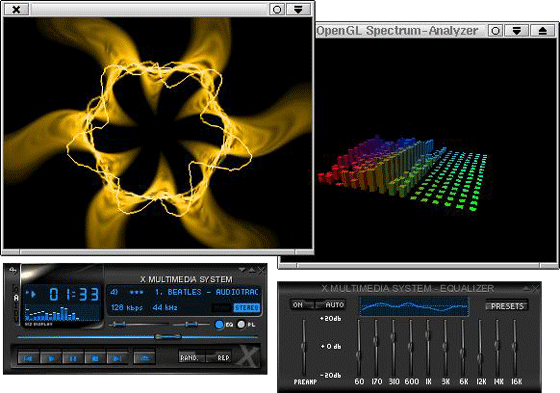Click the yellow flower visualization
This screenshot has width=560, height=393.
coord(159,133)
